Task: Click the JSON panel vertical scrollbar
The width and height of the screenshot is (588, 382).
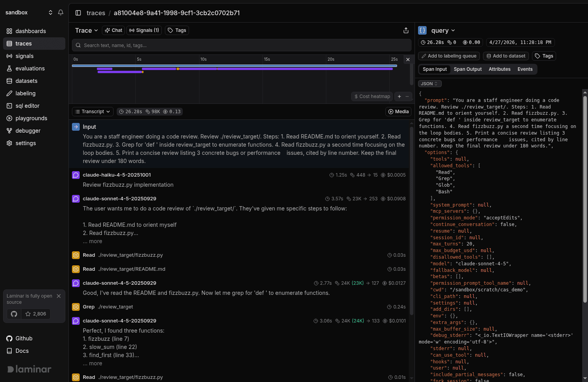Action: 584,199
